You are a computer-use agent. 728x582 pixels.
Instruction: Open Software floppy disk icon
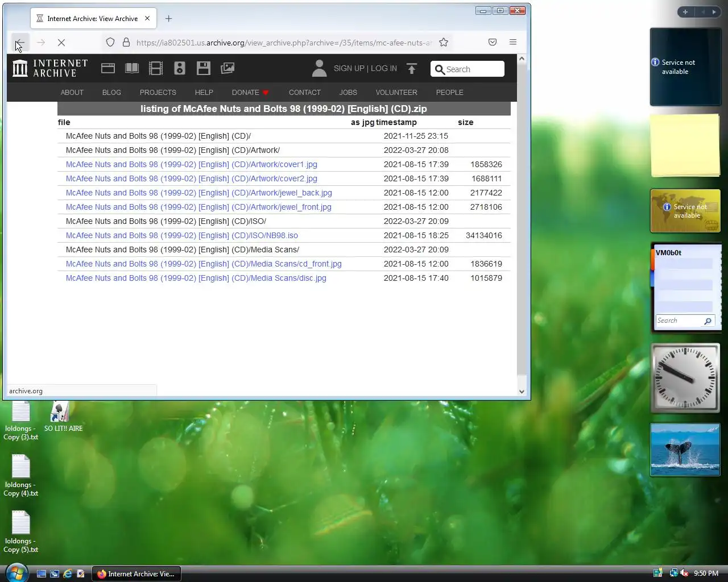point(204,68)
